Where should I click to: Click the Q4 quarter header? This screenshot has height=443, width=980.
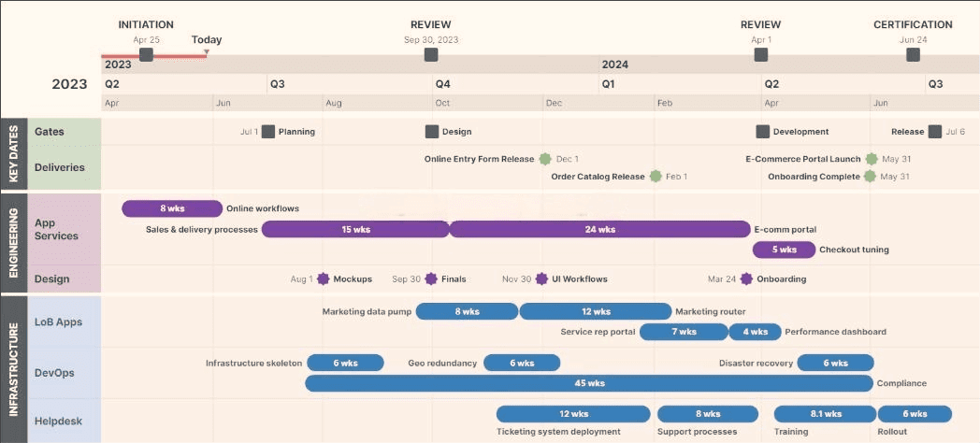[442, 84]
